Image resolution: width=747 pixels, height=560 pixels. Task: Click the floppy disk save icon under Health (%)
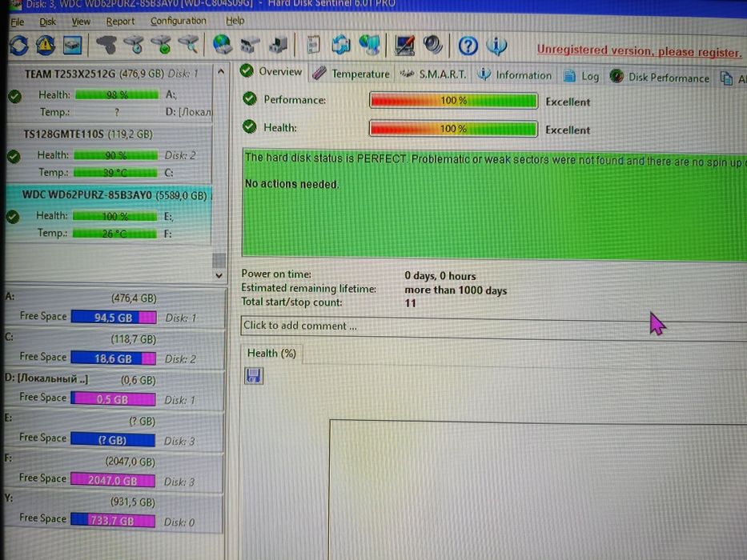pos(254,376)
